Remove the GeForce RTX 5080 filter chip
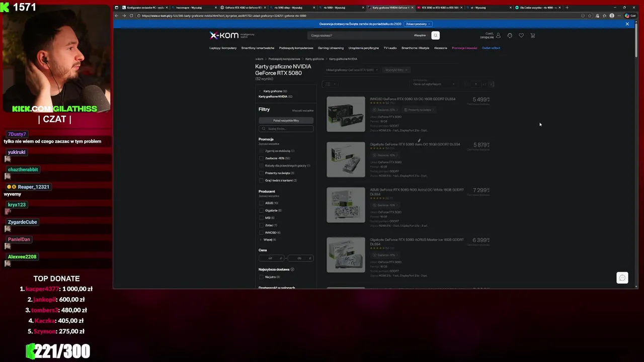 click(376, 70)
